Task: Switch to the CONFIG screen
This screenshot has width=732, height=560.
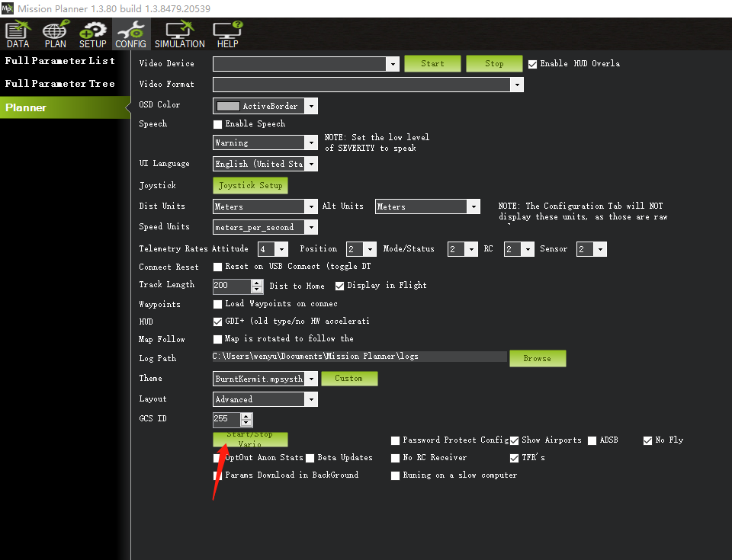Action: 130,34
